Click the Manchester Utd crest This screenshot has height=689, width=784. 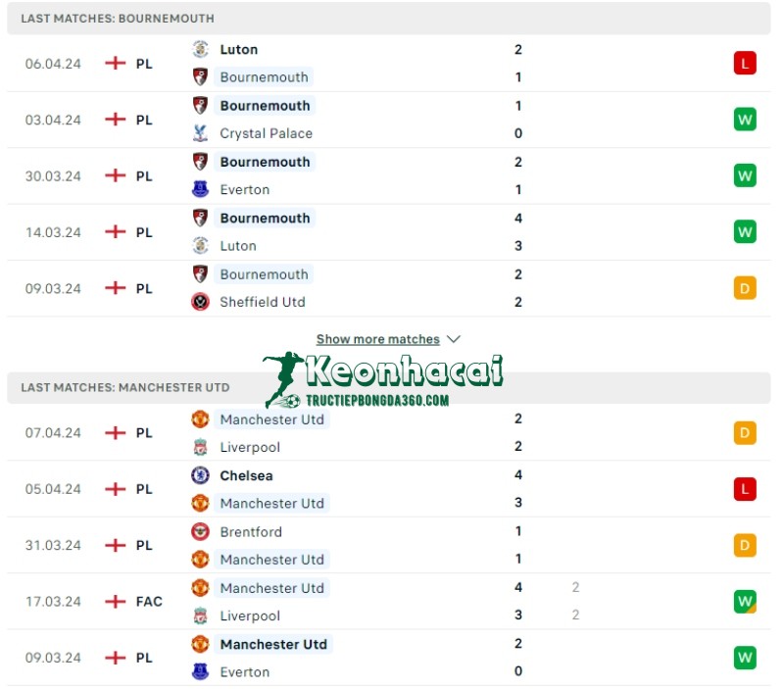[x=200, y=418]
